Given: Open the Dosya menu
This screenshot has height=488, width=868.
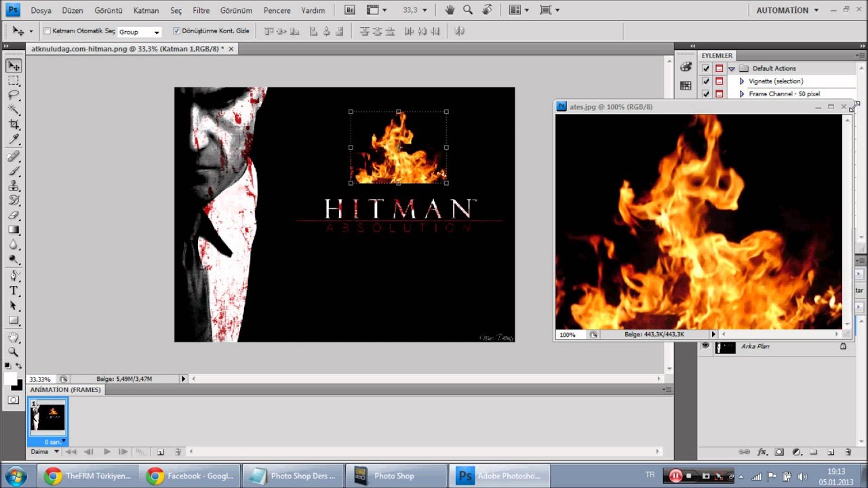Looking at the screenshot, I should coord(41,11).
